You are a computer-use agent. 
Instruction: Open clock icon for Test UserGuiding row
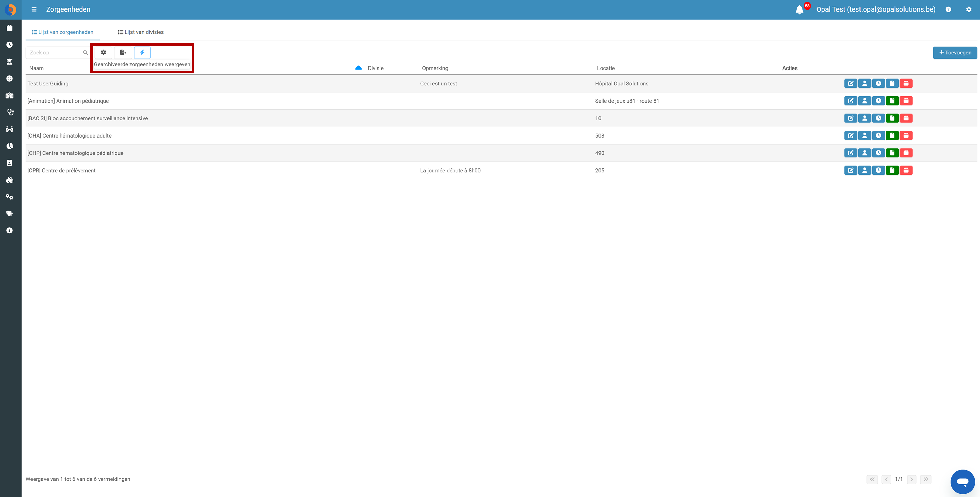pos(878,84)
